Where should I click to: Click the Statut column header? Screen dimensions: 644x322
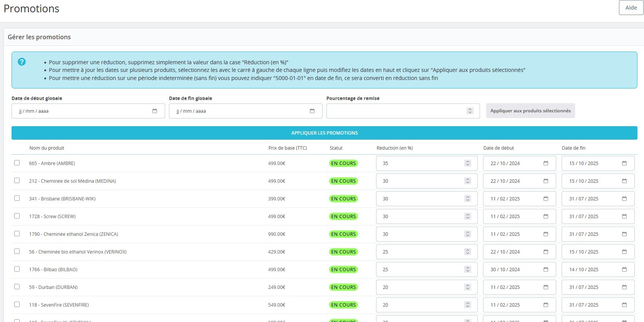click(x=336, y=148)
